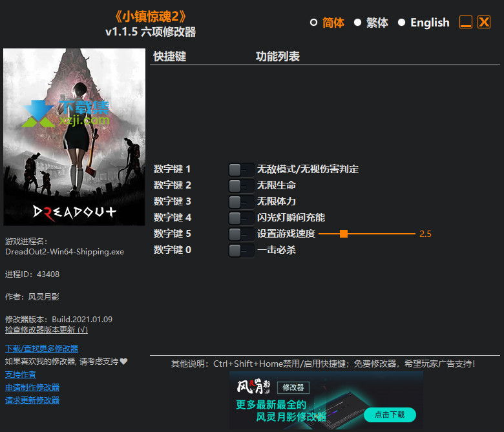Minimize the trainer window icon
The height and width of the screenshot is (432, 504).
coord(466,22)
